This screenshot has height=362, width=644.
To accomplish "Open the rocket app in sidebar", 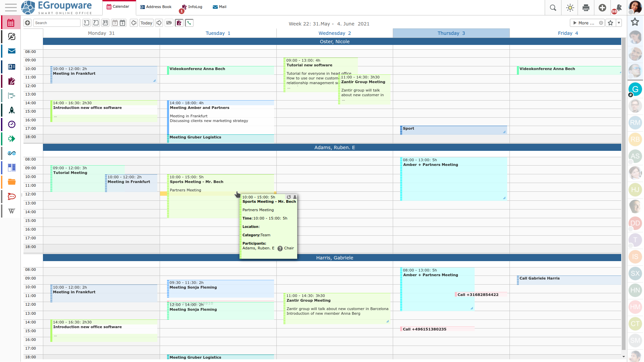I will pyautogui.click(x=12, y=110).
